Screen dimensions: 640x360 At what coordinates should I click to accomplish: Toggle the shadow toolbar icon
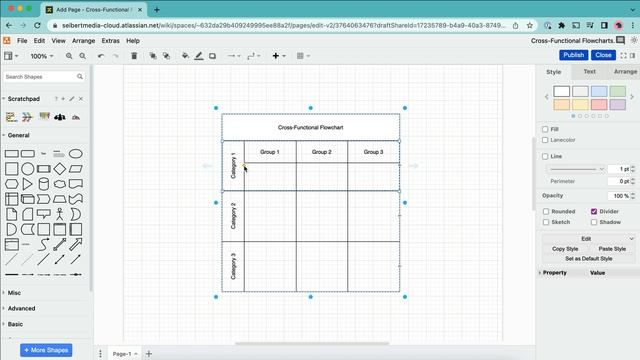(212, 56)
